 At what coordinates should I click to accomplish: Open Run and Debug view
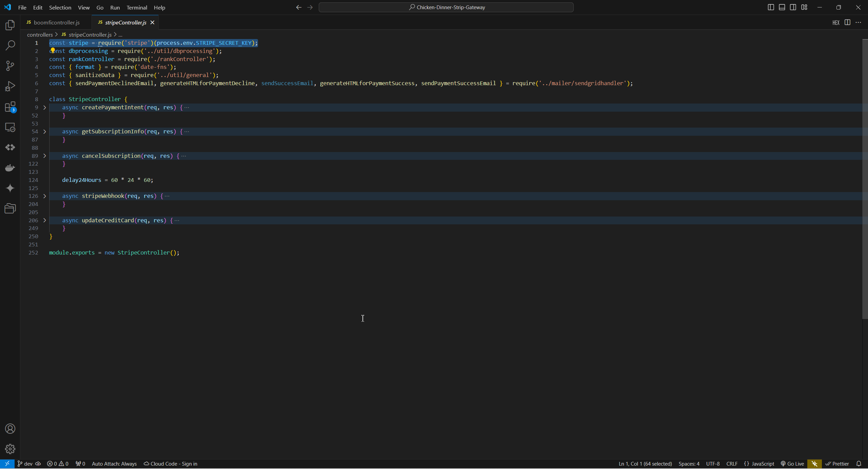[x=10, y=86]
